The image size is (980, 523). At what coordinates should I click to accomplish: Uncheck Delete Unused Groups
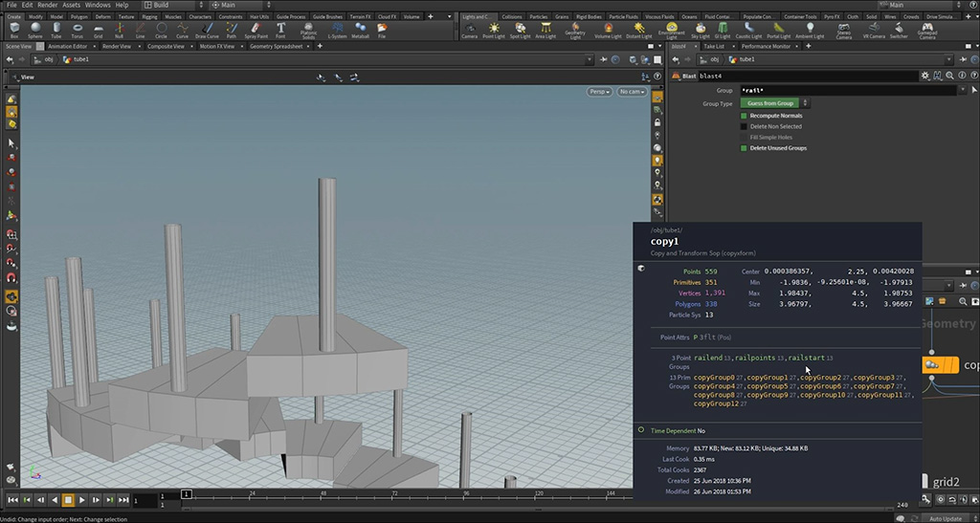coord(744,148)
